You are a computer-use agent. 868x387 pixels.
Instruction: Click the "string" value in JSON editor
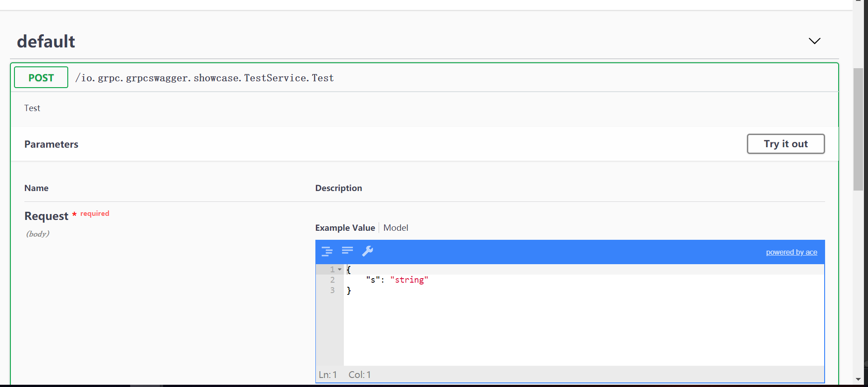(x=409, y=280)
